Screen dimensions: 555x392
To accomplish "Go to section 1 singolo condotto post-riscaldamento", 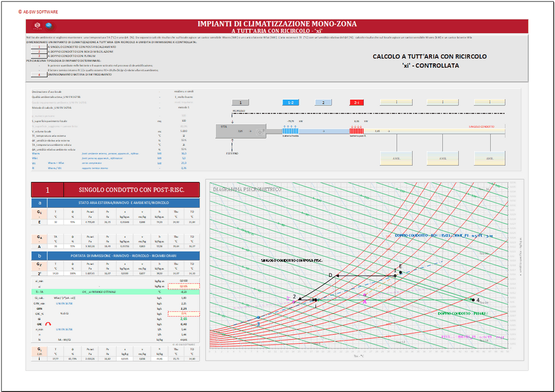I will coord(38,47).
